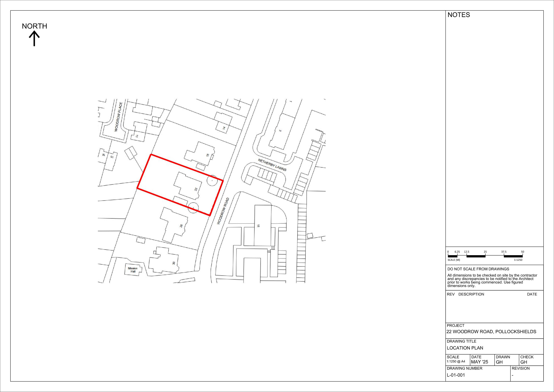Select the DRAWING TITLE label
This screenshot has height=392, width=554.
462,341
